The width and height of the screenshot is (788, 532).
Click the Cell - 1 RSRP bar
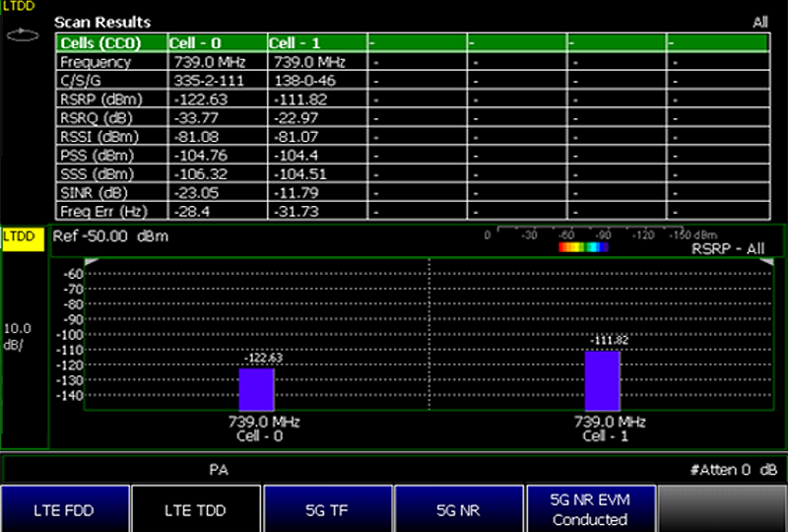click(602, 381)
